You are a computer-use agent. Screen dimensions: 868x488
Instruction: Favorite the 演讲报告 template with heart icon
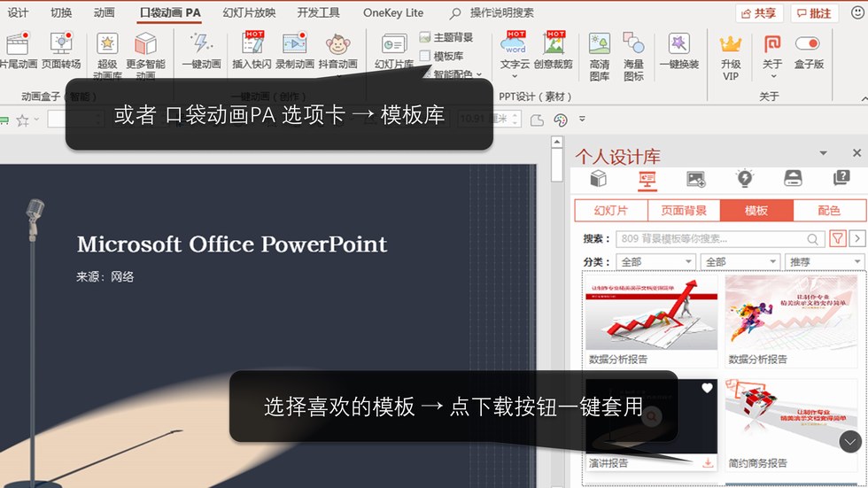pos(707,388)
